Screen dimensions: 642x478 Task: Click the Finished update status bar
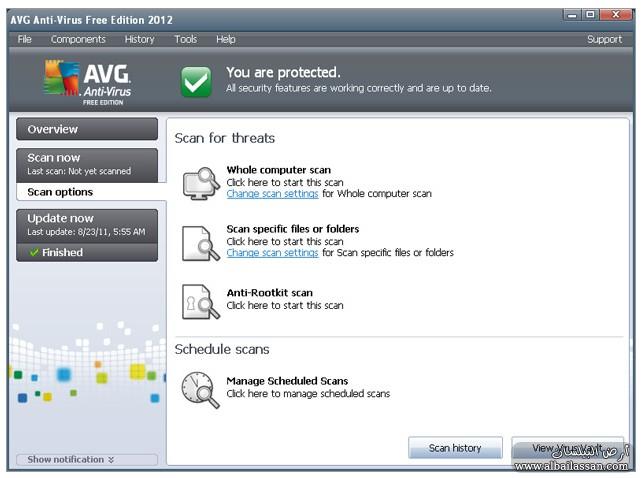[87, 252]
